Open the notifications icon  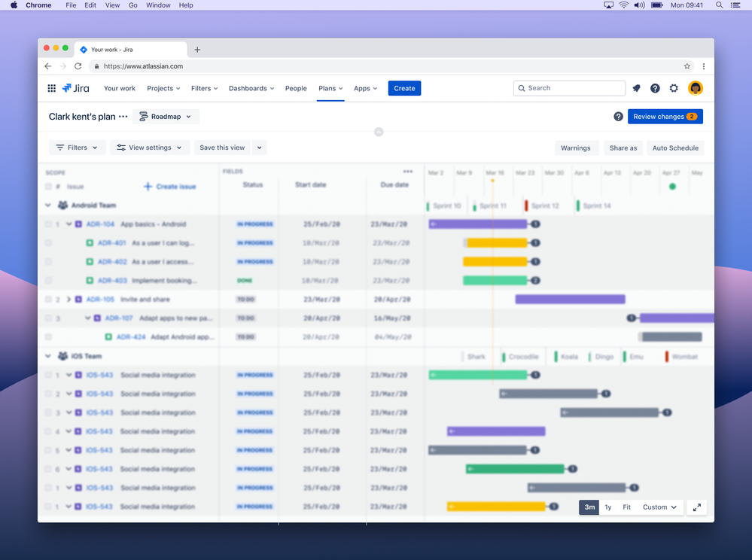click(636, 88)
